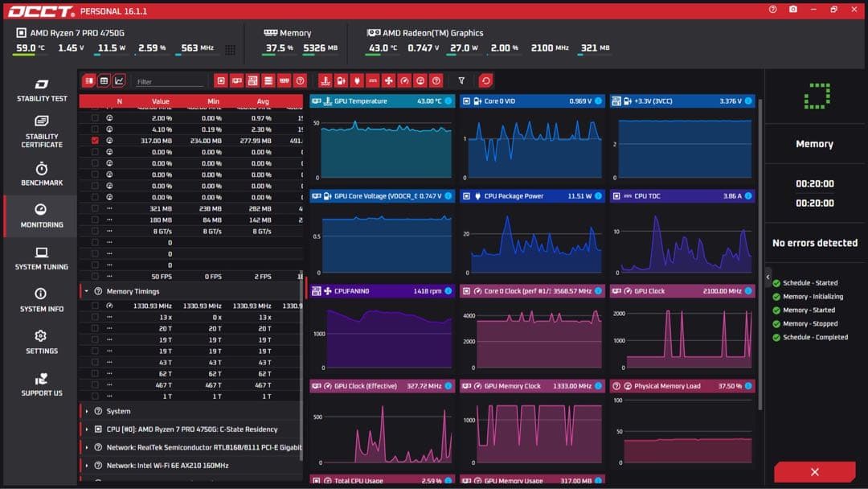
Task: Click the 'Schedule - Completed' log entry
Action: (815, 337)
